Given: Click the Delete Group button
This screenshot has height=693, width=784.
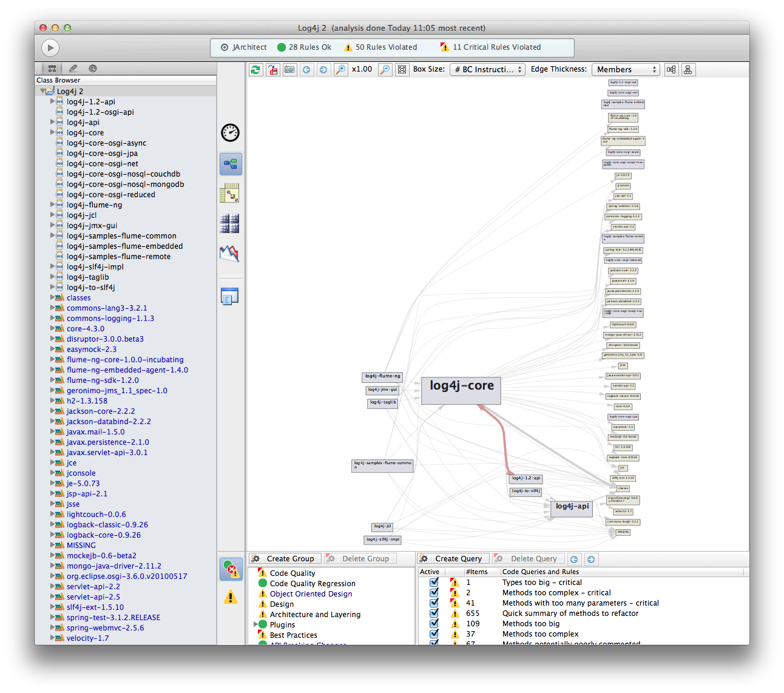Looking at the screenshot, I should pyautogui.click(x=360, y=558).
